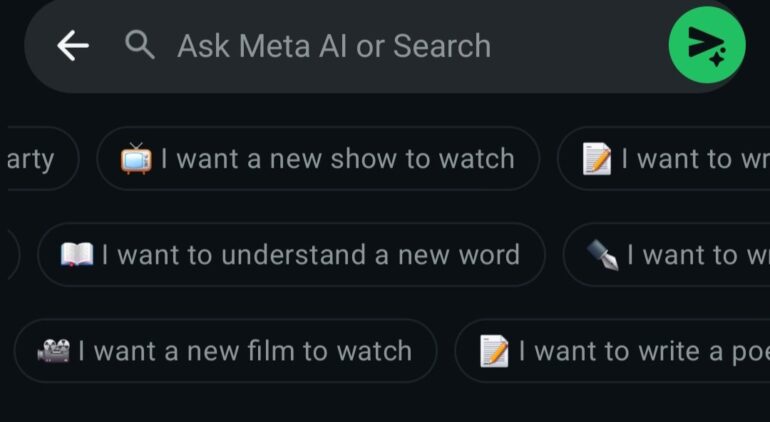Click the TV emoji on the show suggestion
The height and width of the screenshot is (422, 770).
click(135, 159)
